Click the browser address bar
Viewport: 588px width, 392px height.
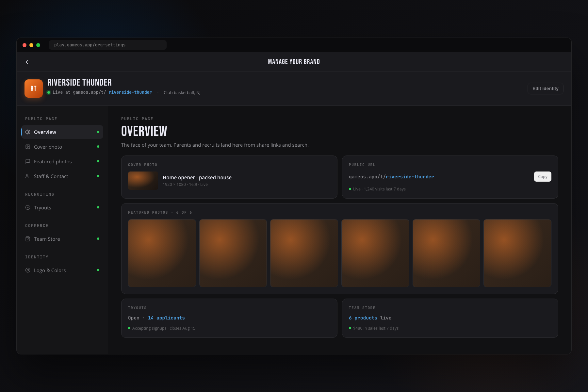pyautogui.click(x=108, y=45)
